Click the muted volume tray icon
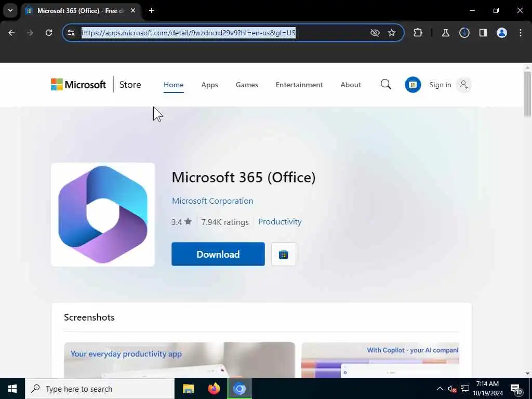Screen dimensions: 532x399 (x=452, y=389)
